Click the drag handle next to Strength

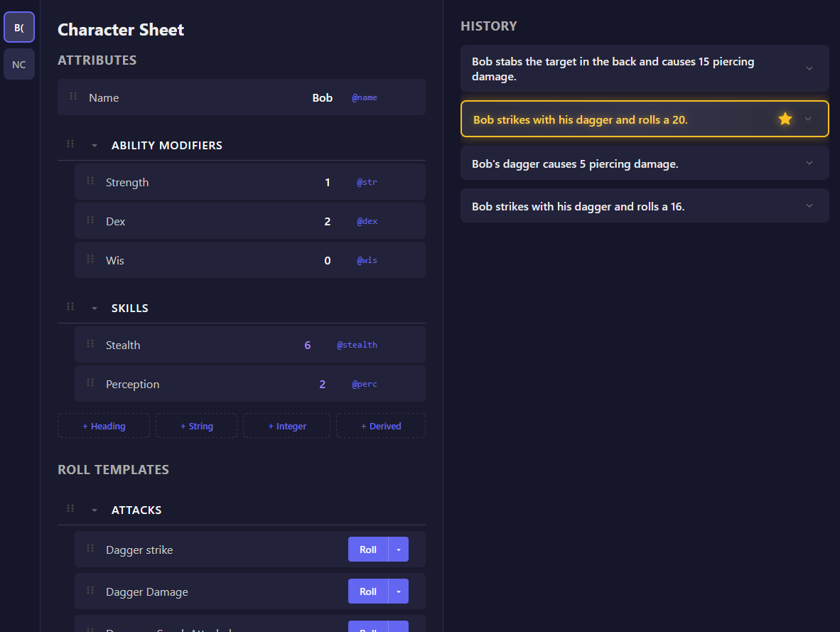point(90,182)
